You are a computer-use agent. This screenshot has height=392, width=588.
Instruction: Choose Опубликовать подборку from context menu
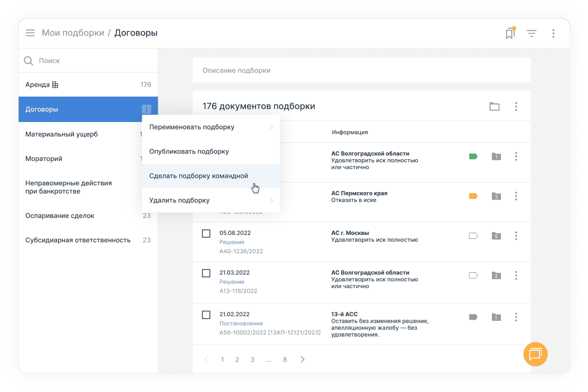point(189,151)
